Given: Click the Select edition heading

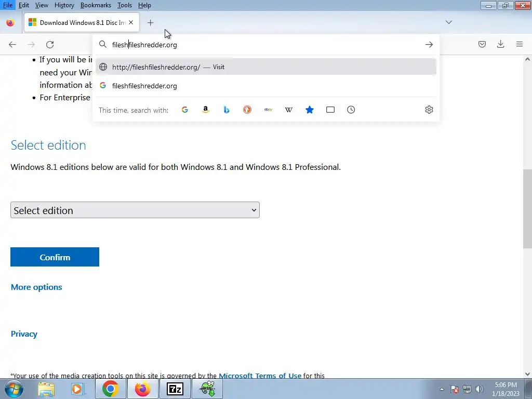Looking at the screenshot, I should click(x=48, y=145).
